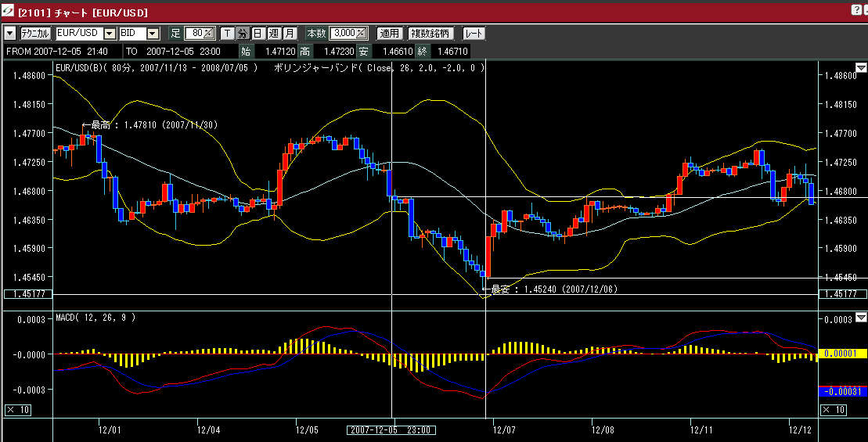Select the 週 weekly timeframe
The image size is (868, 442).
[273, 33]
